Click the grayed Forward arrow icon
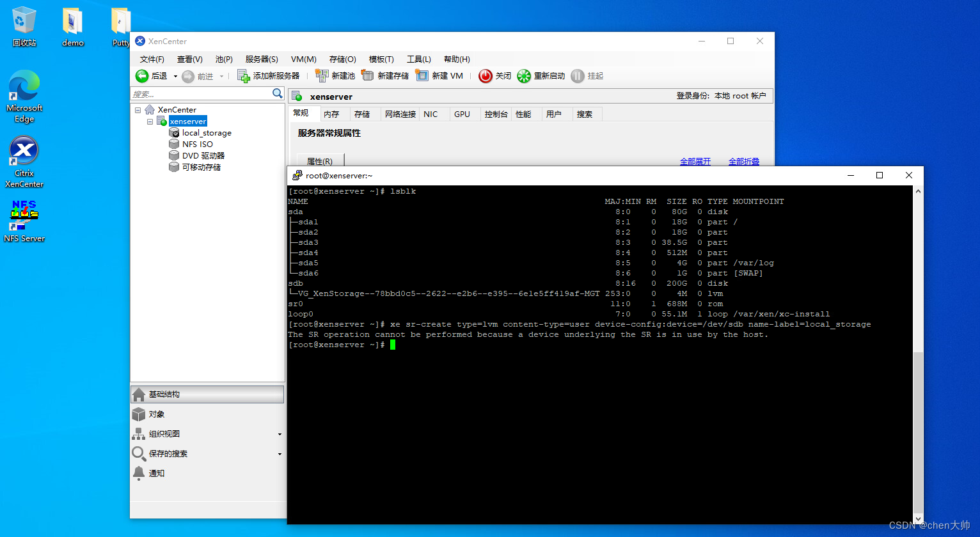 188,77
